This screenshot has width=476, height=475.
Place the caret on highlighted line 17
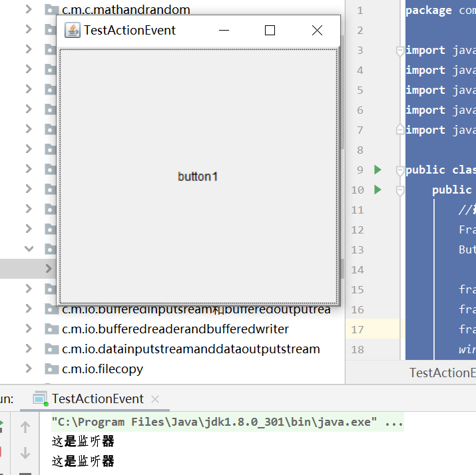441,329
